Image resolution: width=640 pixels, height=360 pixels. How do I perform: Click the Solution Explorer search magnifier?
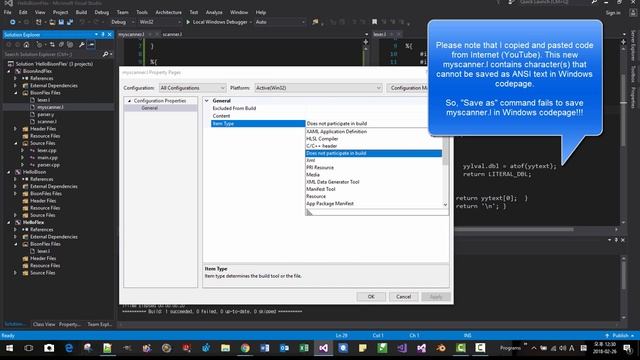106,54
